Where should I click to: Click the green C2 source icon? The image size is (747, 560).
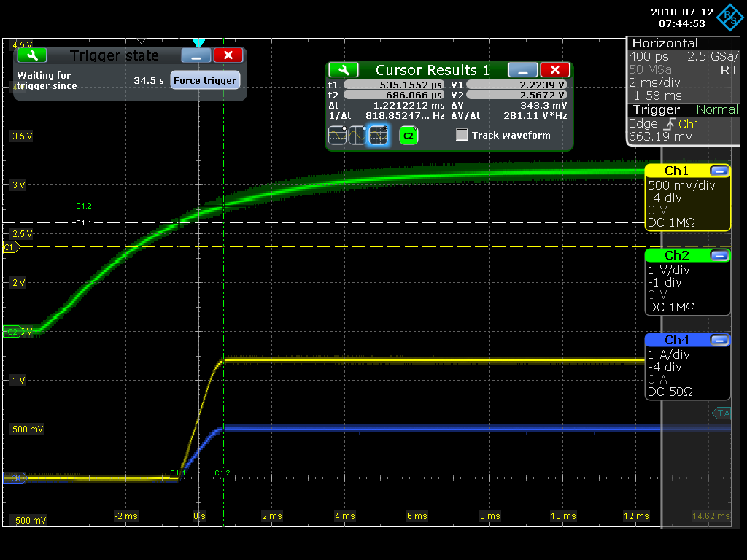[x=409, y=136]
